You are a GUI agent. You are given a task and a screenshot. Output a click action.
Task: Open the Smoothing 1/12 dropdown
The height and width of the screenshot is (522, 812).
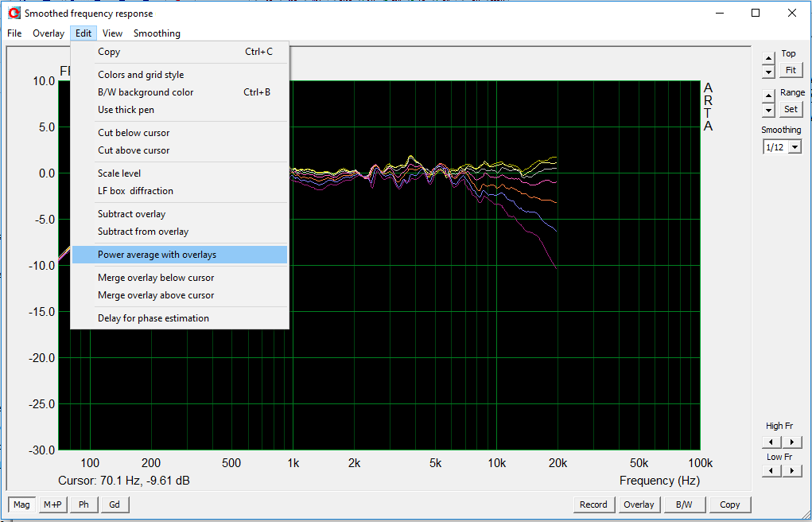point(795,147)
